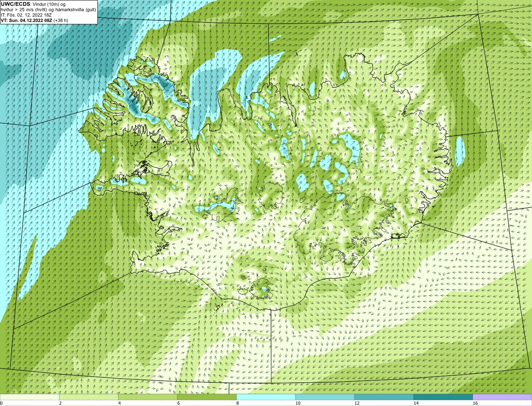Select the "hviður > 25 m/s (hvítt)" description line
The image size is (532, 406).
48,10
